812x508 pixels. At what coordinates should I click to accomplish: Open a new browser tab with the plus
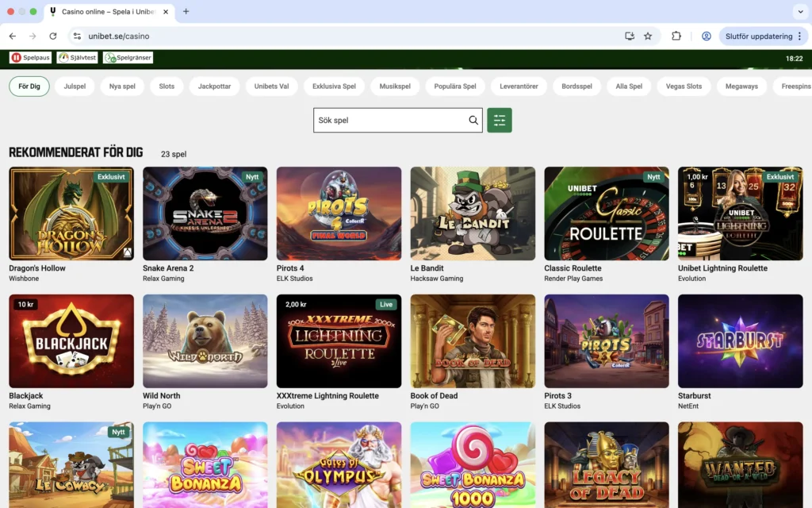pos(186,12)
